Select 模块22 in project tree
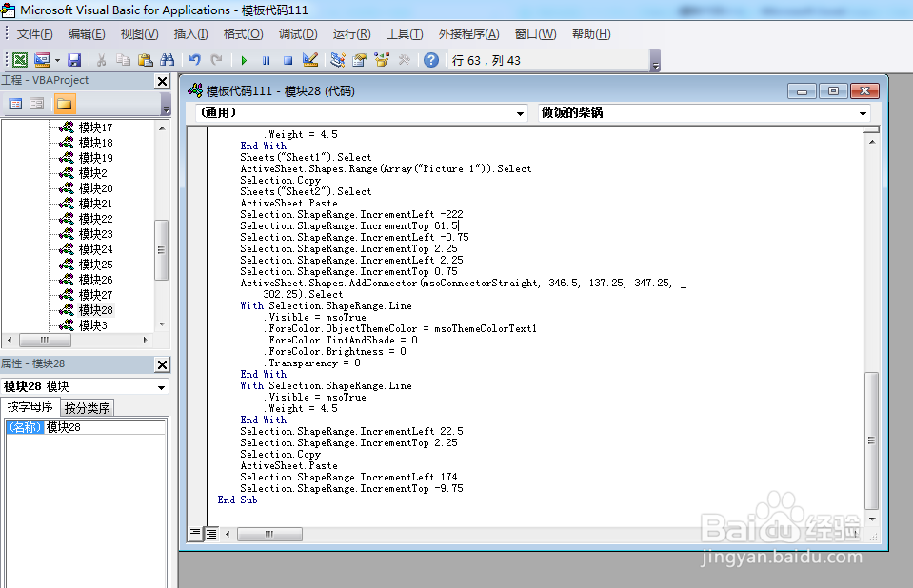913x588 pixels. (95, 218)
